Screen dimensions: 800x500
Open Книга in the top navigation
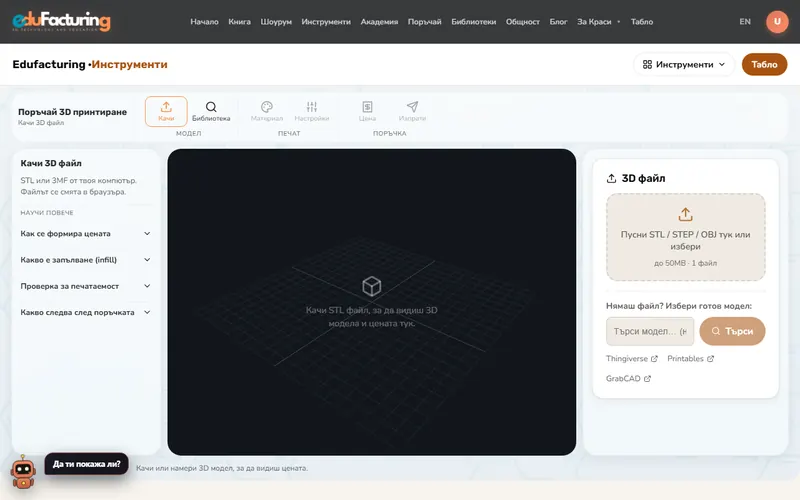coord(239,21)
